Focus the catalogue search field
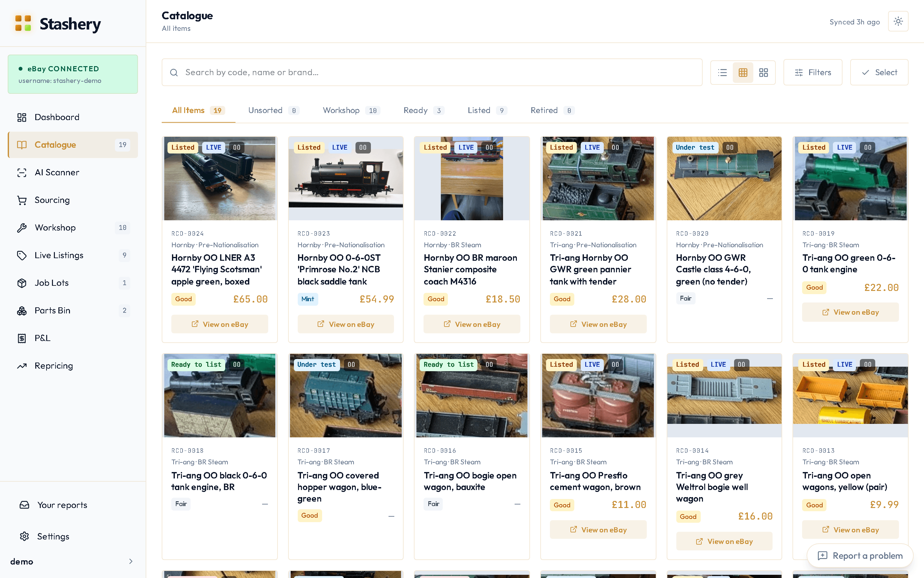 click(x=432, y=72)
